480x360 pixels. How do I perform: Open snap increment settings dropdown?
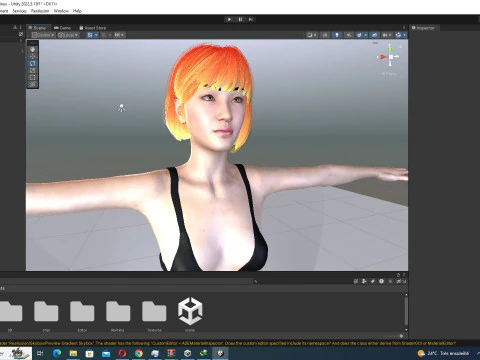pyautogui.click(x=119, y=35)
